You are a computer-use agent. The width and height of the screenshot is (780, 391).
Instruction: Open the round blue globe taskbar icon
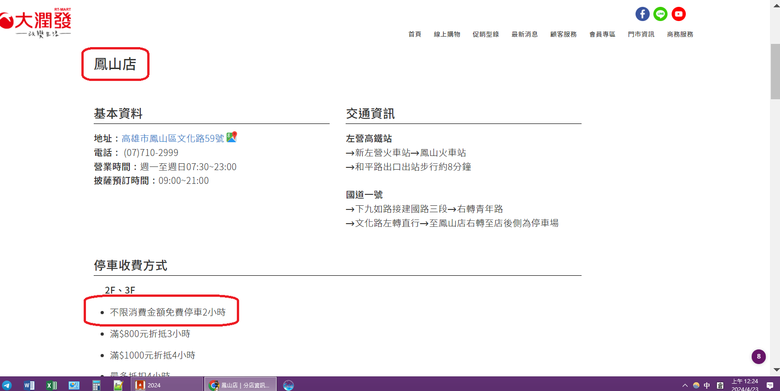(x=289, y=385)
